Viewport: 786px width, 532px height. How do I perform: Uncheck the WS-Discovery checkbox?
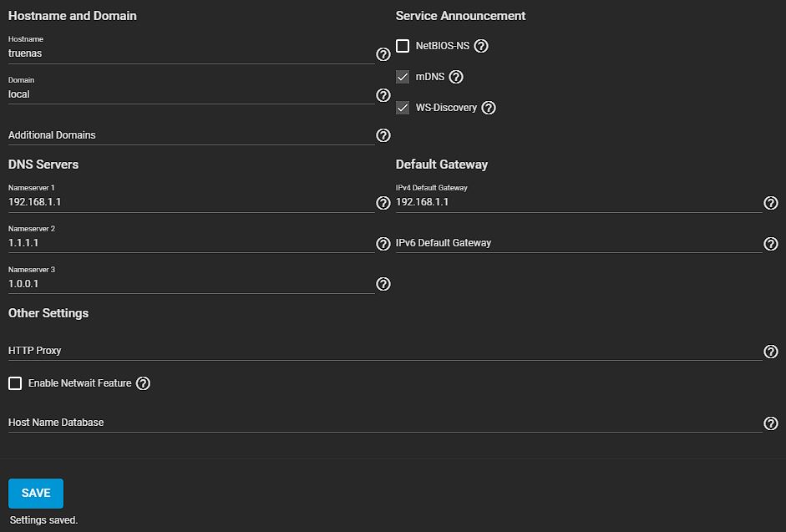403,107
